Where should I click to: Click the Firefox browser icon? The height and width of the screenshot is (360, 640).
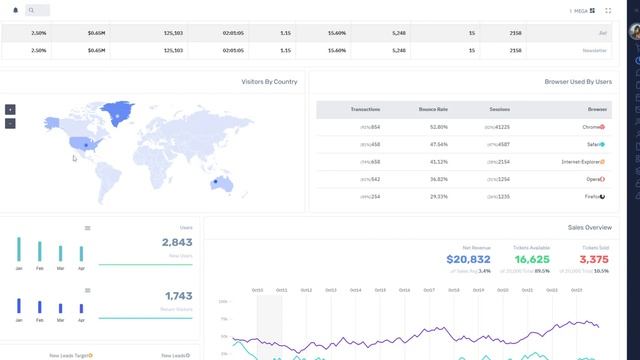click(602, 197)
